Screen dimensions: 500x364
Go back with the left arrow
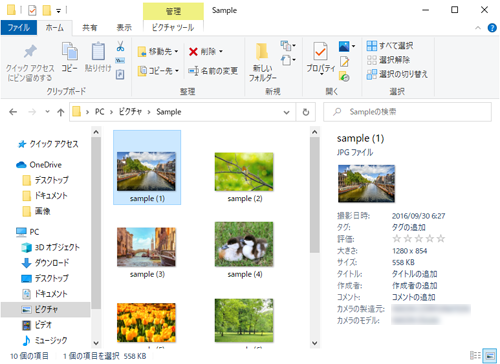click(x=13, y=112)
